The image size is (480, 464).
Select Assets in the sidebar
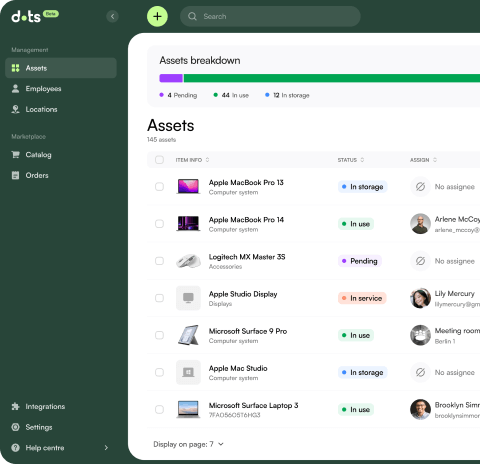point(61,68)
